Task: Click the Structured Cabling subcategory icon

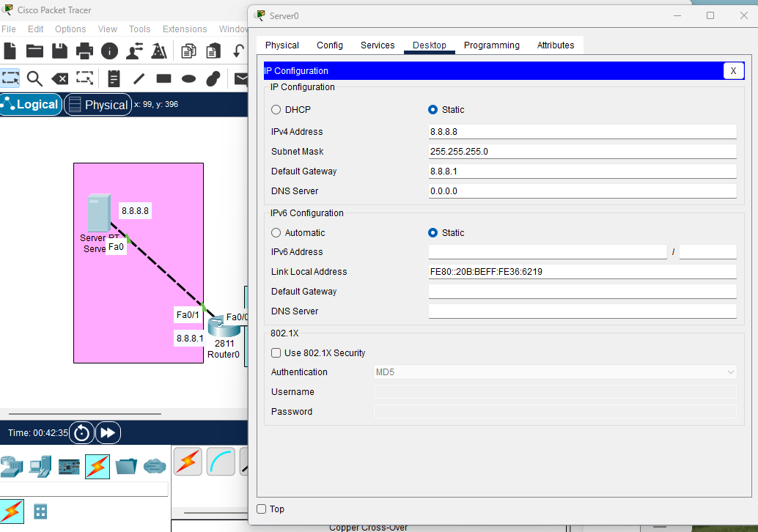Action: pos(40,511)
